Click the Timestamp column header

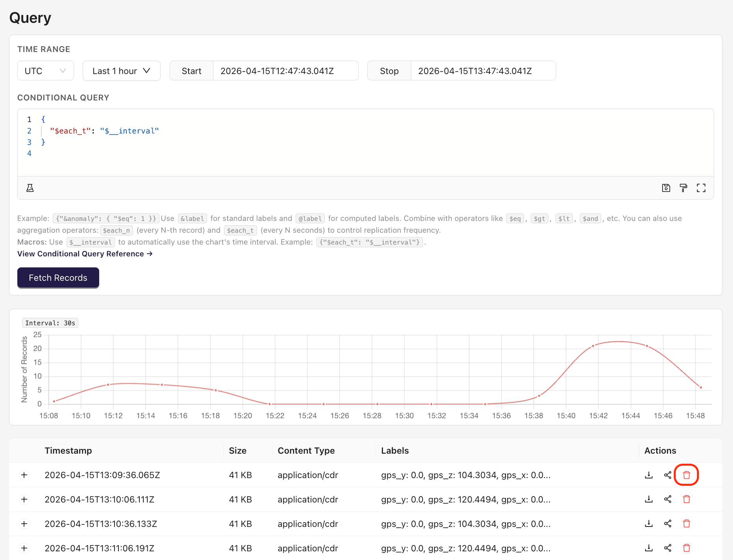point(68,451)
